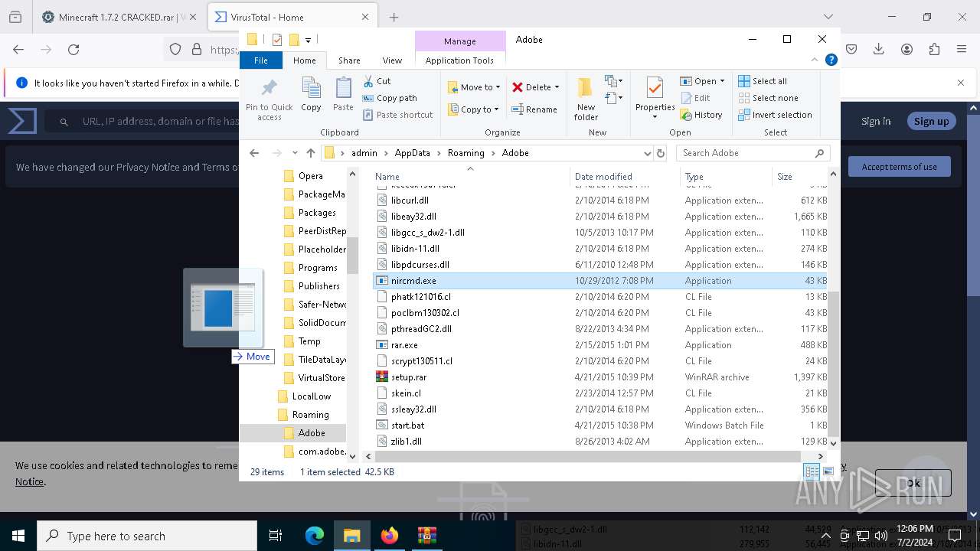
Task: Open the Application Tools tab
Action: point(459,60)
